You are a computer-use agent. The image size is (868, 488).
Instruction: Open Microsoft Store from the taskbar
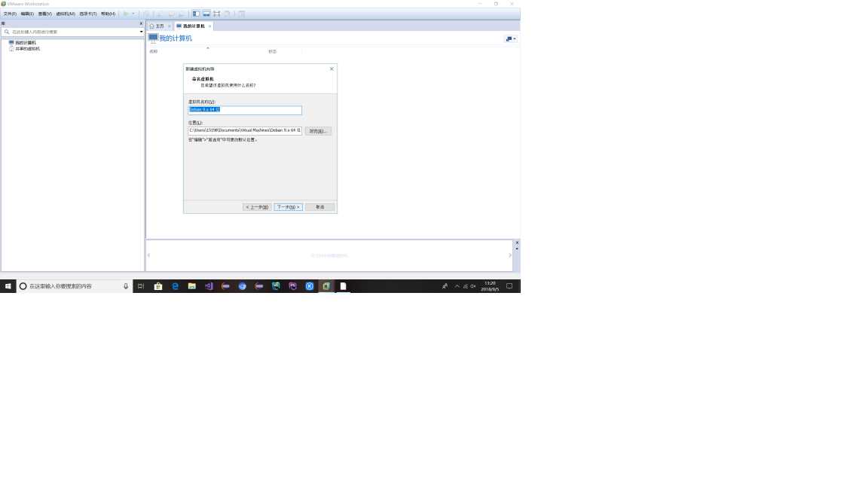coord(157,286)
